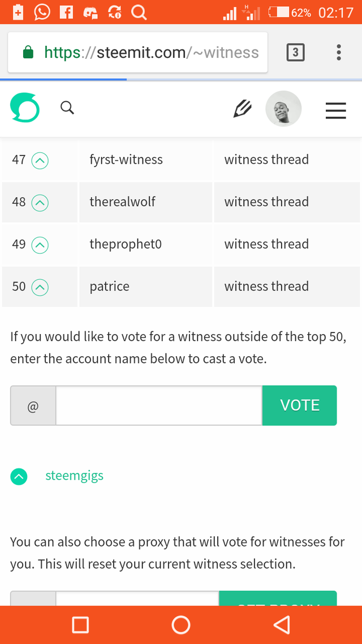Click the search magnifier icon in Steemit header

pos(67,108)
